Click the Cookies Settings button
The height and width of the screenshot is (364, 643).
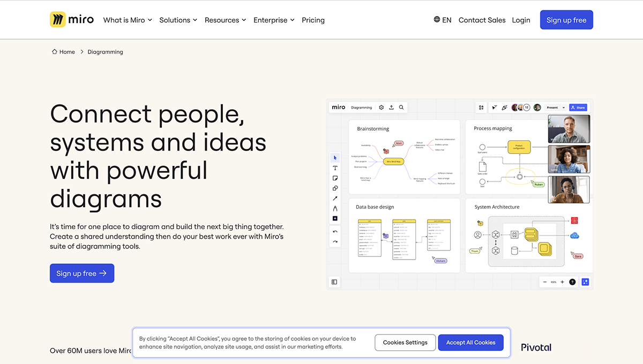coord(405,343)
